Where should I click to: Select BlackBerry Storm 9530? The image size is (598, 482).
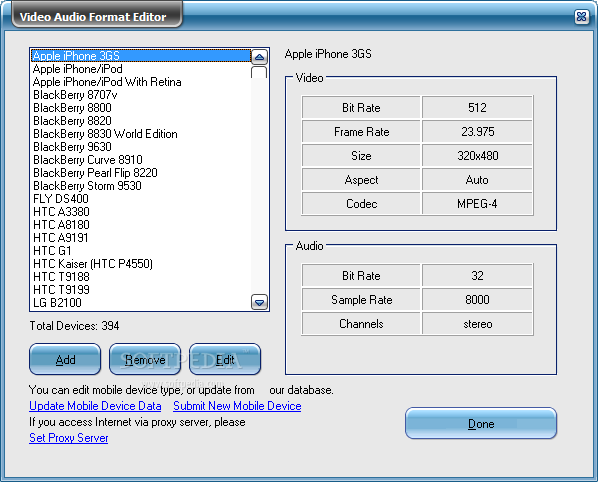(141, 185)
